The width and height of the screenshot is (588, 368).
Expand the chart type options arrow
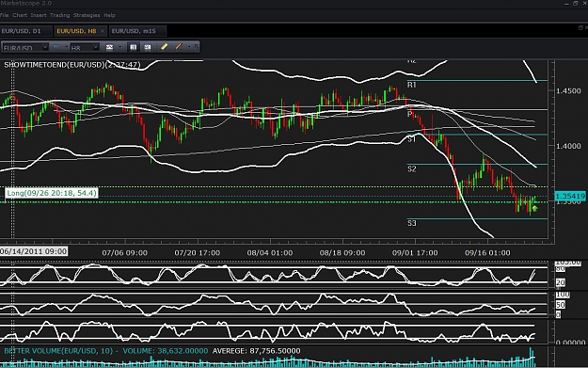pyautogui.click(x=67, y=47)
